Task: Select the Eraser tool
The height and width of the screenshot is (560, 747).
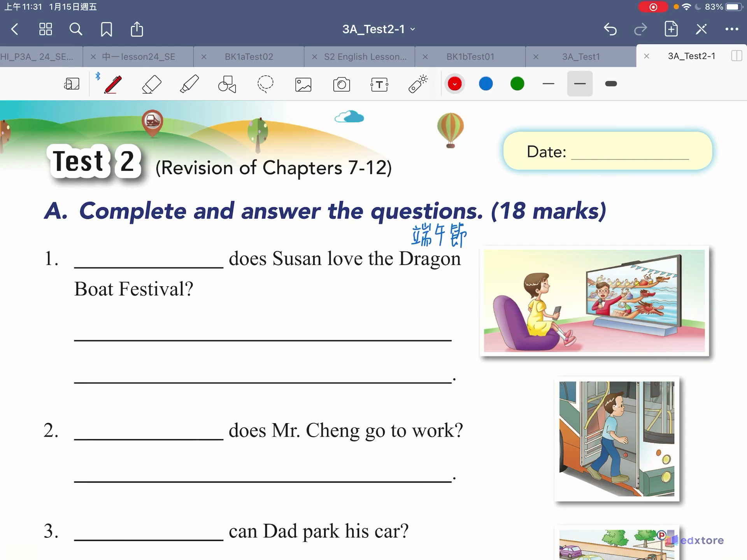Action: pos(151,84)
